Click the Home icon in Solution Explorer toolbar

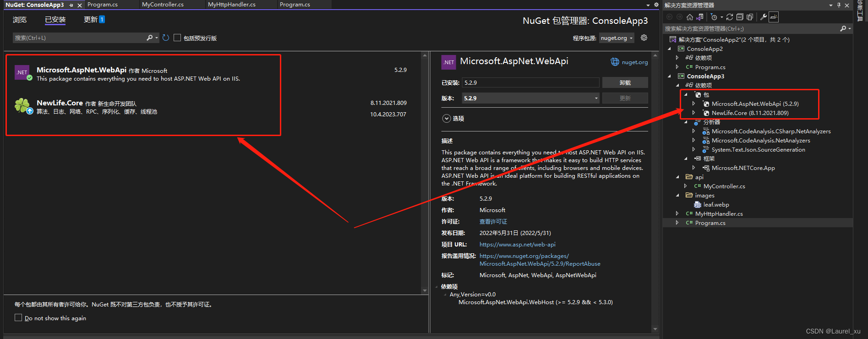[690, 17]
